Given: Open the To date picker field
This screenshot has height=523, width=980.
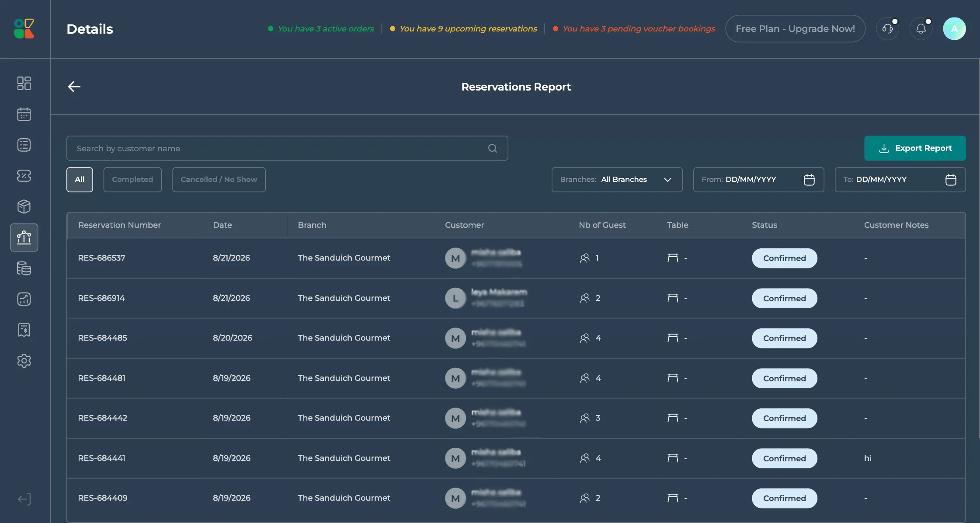Looking at the screenshot, I should 900,180.
